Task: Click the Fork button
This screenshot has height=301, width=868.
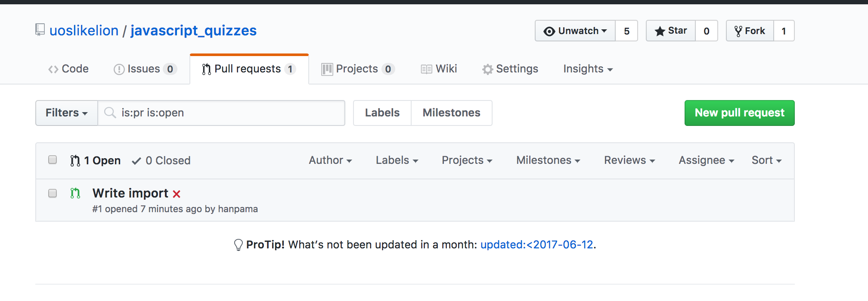Action: pos(750,31)
